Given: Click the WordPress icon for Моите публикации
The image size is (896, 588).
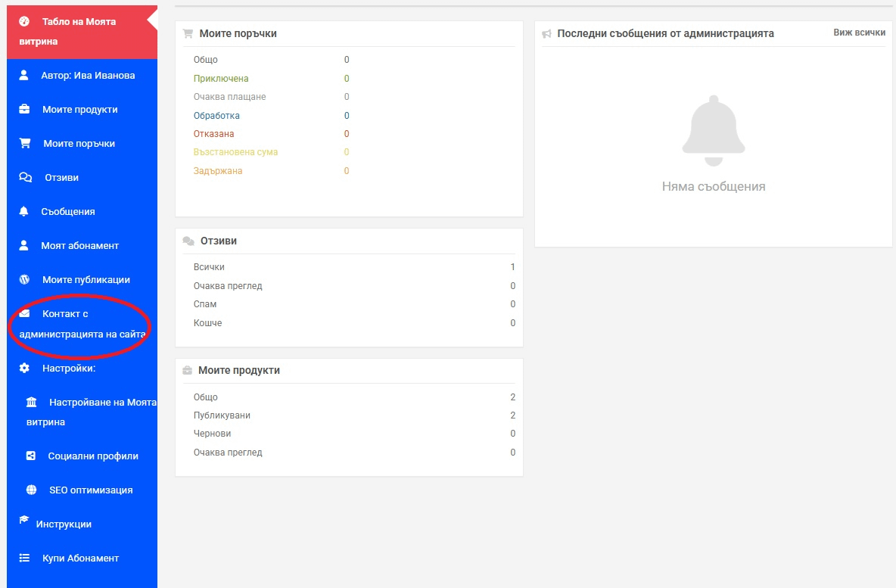Looking at the screenshot, I should click(24, 279).
